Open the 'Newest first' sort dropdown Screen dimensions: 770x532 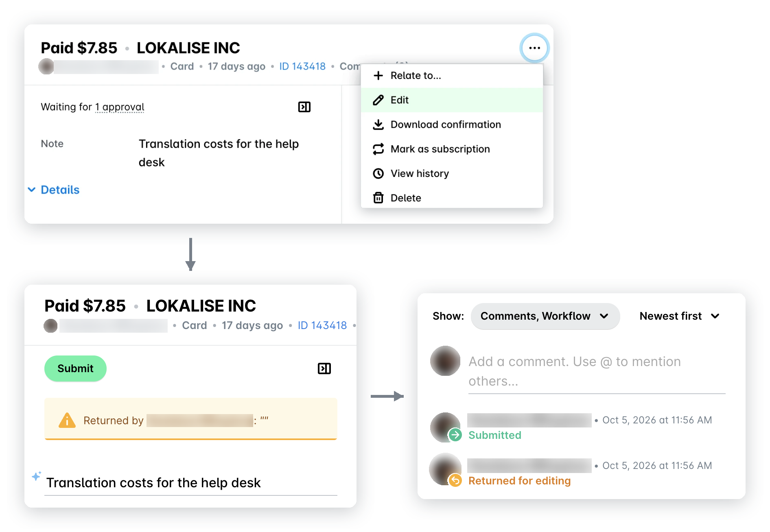[x=680, y=316]
